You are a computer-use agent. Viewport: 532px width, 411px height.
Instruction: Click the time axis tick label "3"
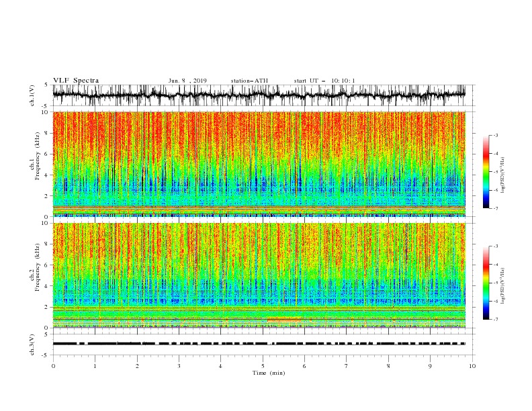click(179, 366)
